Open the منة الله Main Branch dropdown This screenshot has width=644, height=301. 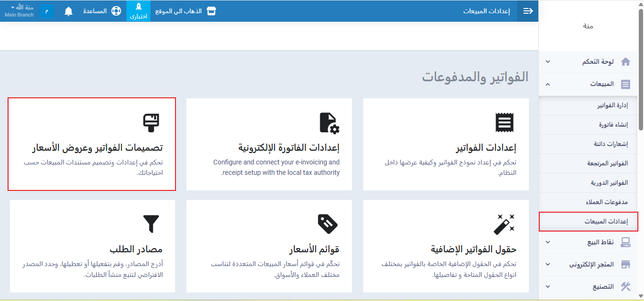[19, 11]
